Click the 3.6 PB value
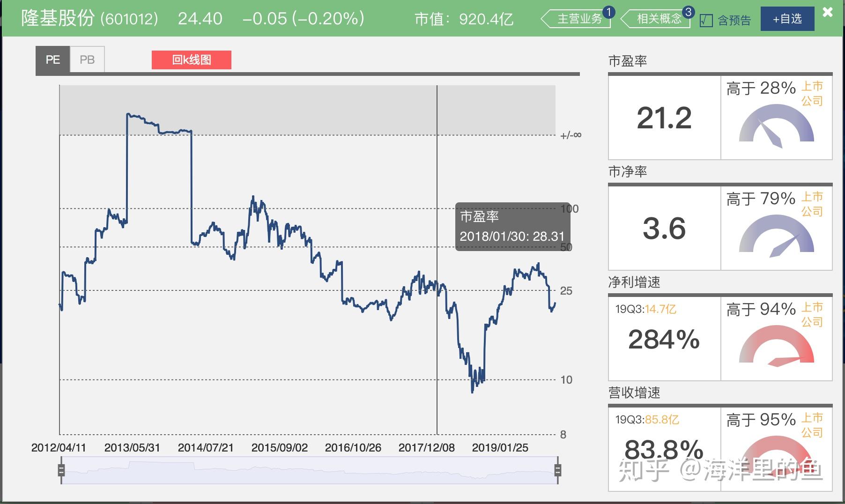Viewport: 845px width, 504px height. (664, 229)
